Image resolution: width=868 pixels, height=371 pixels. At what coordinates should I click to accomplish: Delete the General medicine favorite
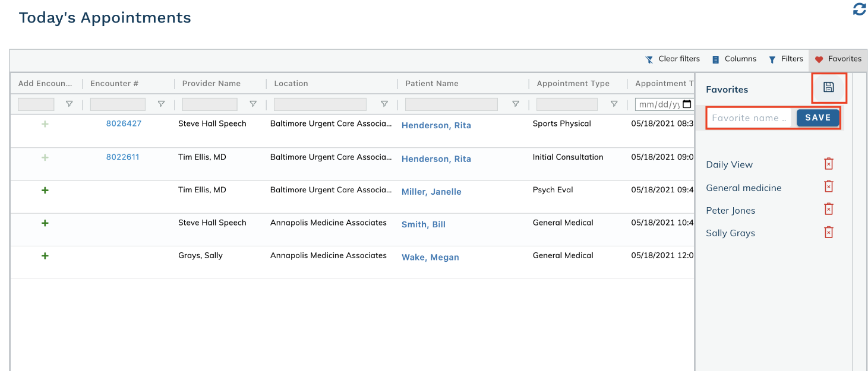pos(829,186)
